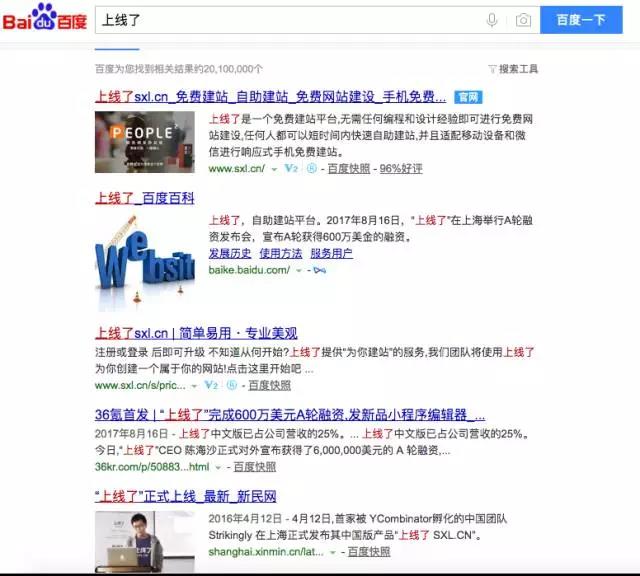The image size is (640, 576).
Task: Open 搜索工具 search tools filter
Action: 513,69
